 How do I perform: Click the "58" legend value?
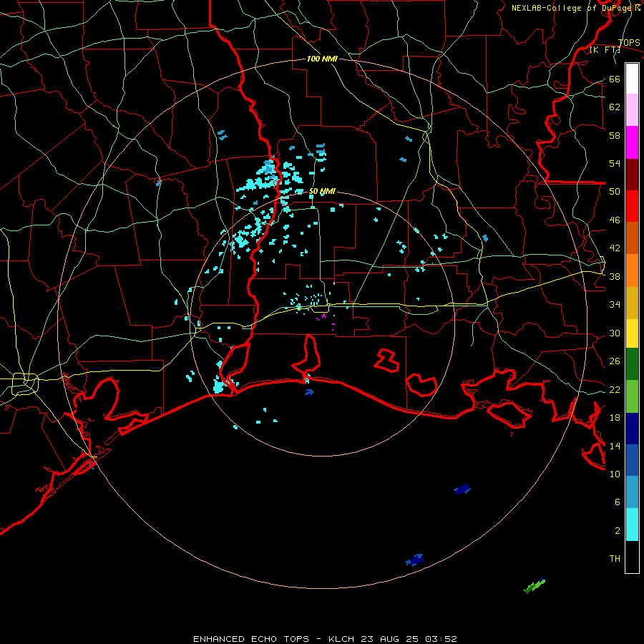tap(615, 135)
